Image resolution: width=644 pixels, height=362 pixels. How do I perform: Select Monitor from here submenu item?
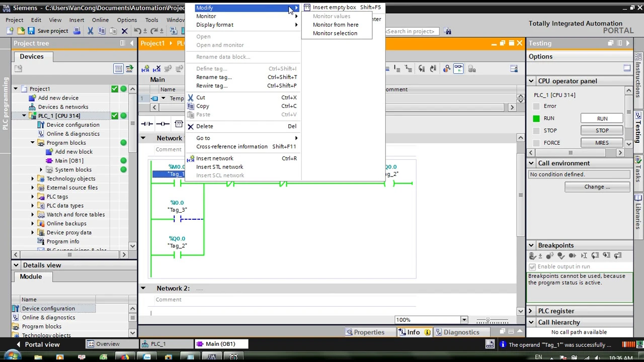(x=336, y=25)
